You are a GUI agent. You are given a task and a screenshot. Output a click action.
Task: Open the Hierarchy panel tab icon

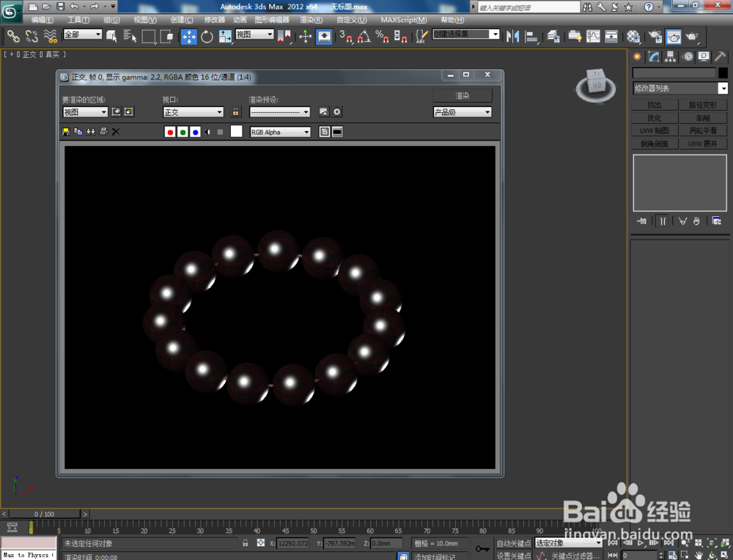pos(671,56)
